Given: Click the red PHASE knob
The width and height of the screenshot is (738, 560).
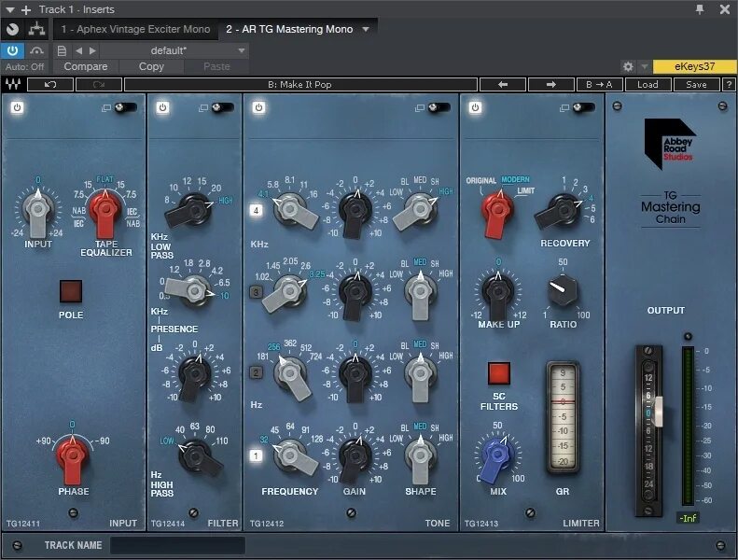Looking at the screenshot, I should click(x=72, y=456).
